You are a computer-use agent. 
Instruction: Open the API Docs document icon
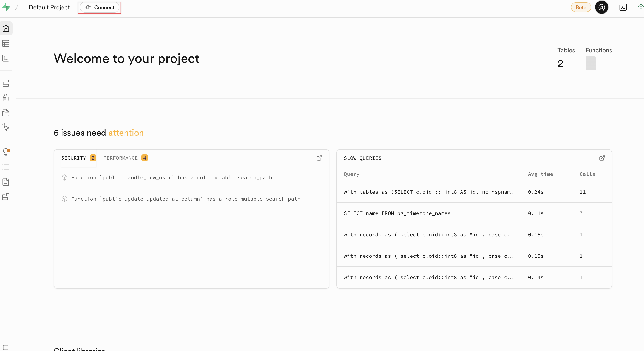(6, 182)
